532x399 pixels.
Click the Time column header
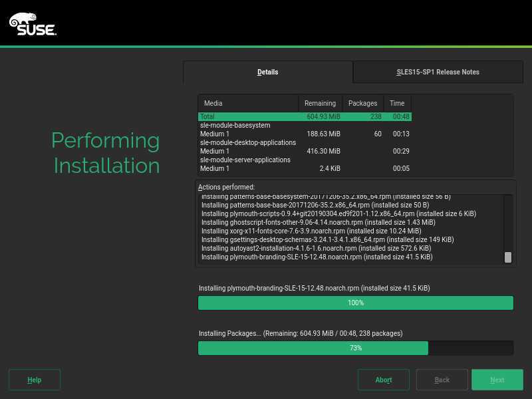tap(397, 103)
